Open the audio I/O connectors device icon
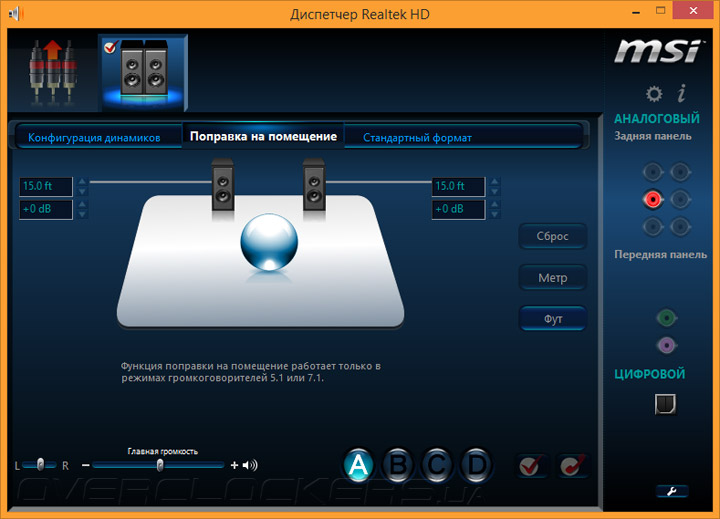 [53, 73]
